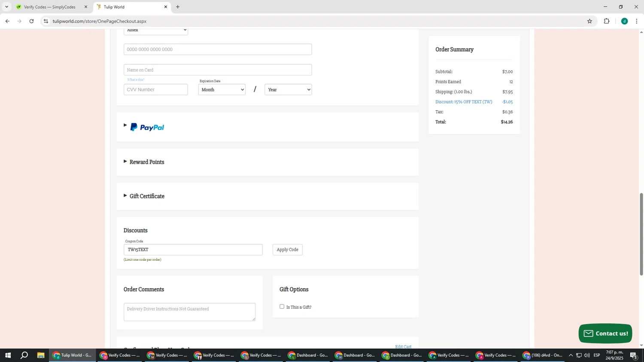Click the $7.95 shipping amount
644x362 pixels.
pyautogui.click(x=507, y=92)
